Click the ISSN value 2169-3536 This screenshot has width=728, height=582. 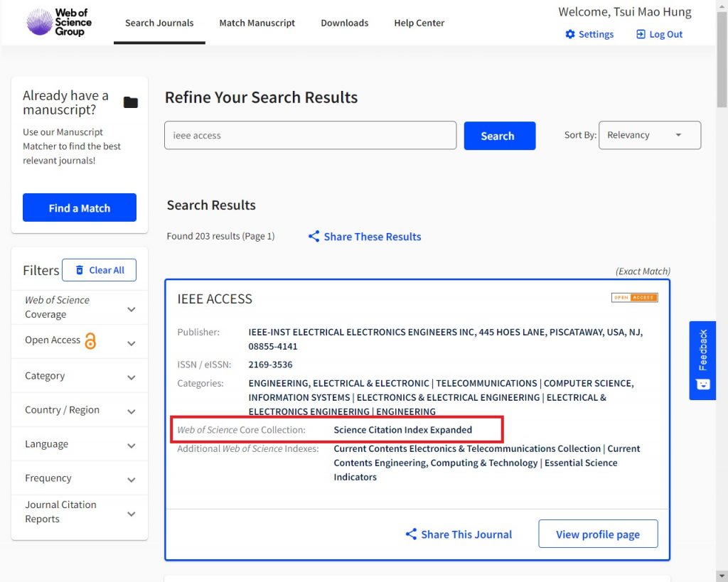click(270, 365)
